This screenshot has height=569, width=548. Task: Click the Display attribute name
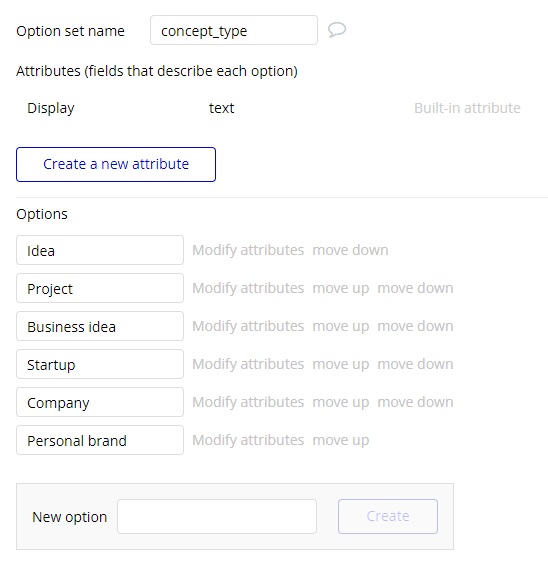point(51,109)
